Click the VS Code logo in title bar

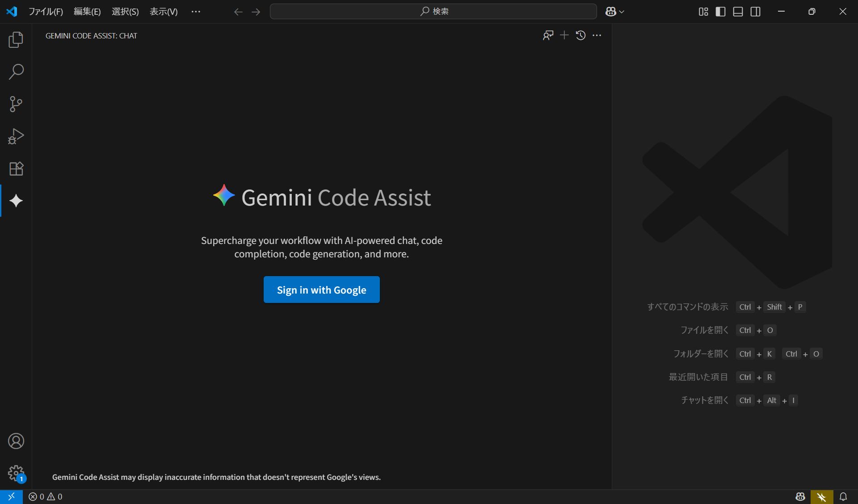click(x=12, y=12)
